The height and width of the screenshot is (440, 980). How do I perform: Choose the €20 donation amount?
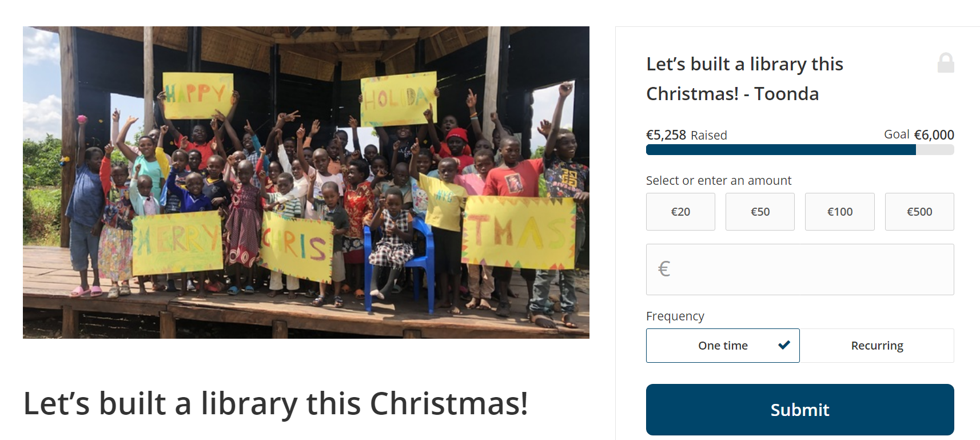point(680,212)
